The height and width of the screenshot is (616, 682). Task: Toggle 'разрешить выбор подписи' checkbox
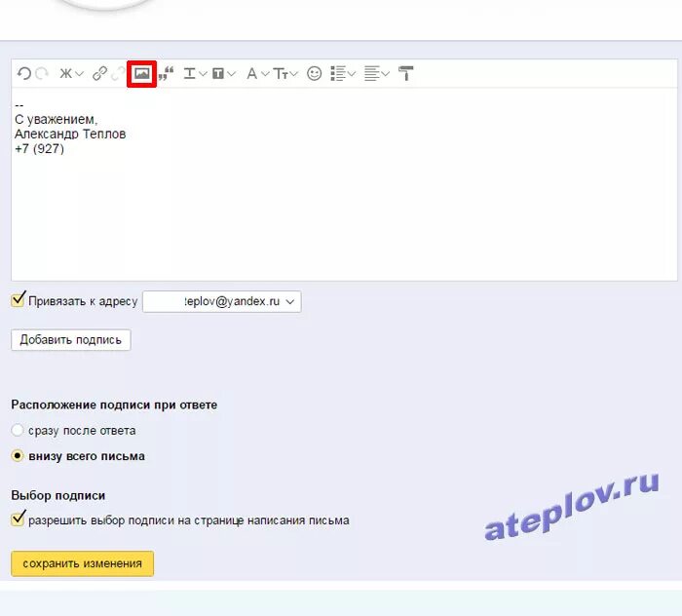(19, 519)
